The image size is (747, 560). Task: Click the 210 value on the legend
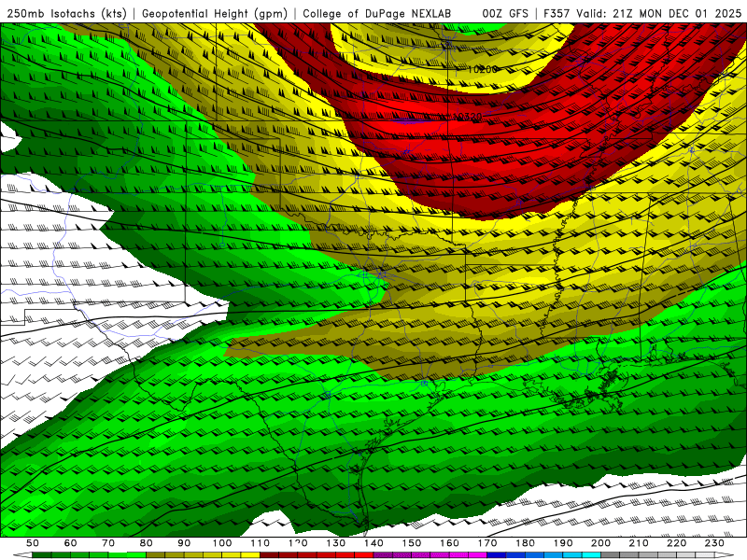(639, 543)
